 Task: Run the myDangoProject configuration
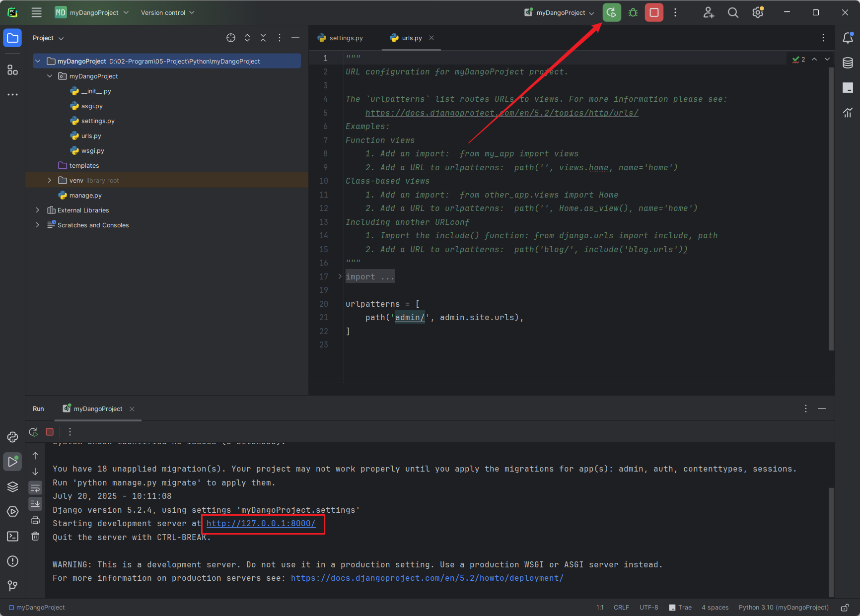tap(612, 12)
